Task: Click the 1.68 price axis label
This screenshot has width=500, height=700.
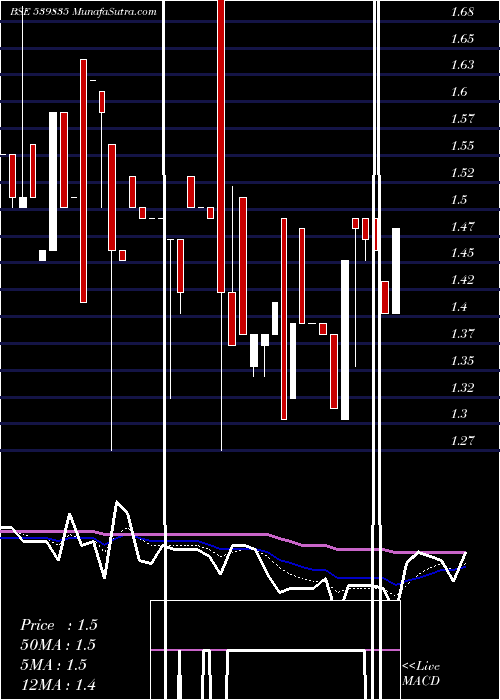Action: coord(462,11)
